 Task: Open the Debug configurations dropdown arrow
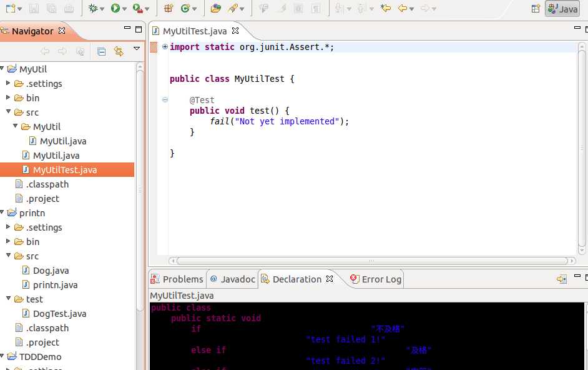click(102, 9)
